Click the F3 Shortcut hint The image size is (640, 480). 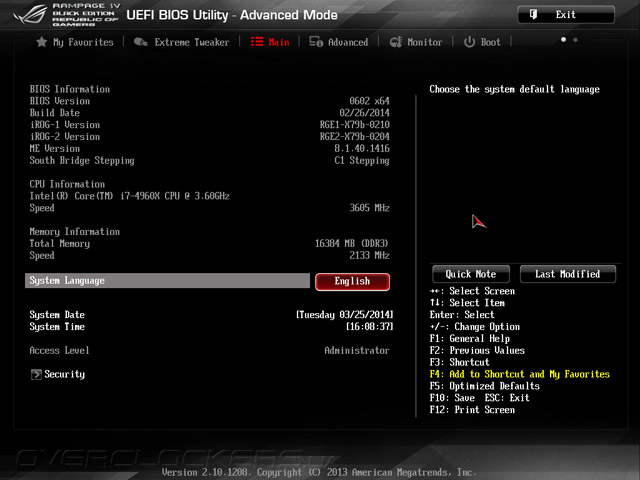point(459,362)
